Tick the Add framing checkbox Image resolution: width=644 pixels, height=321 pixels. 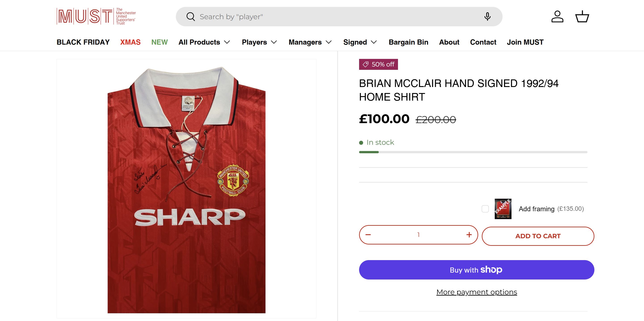(x=485, y=209)
